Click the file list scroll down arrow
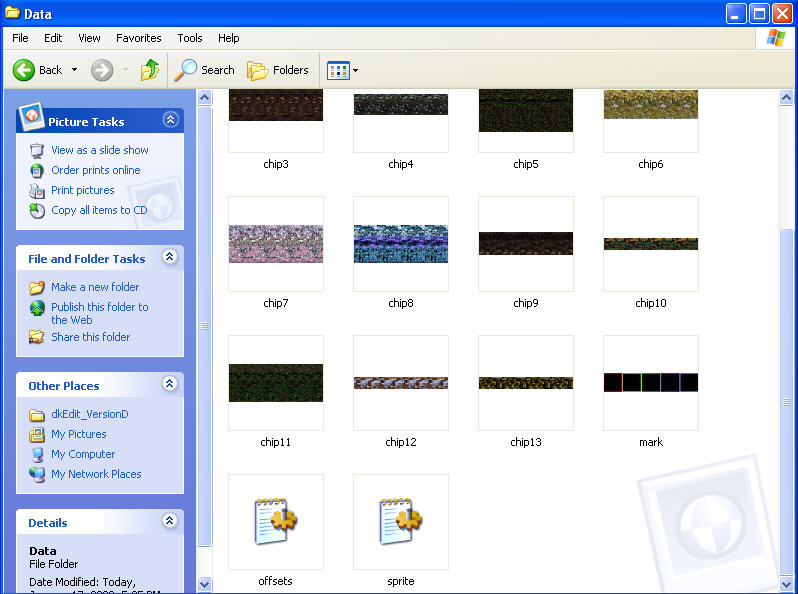 [x=788, y=584]
